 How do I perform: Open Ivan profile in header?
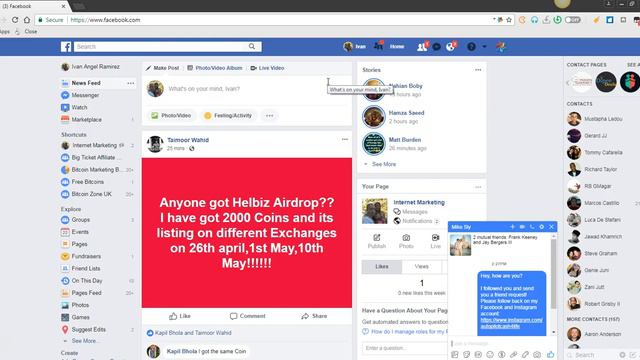tap(355, 47)
